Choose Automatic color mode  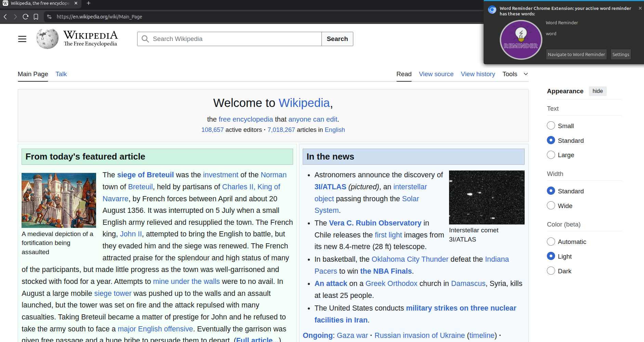coord(551,242)
